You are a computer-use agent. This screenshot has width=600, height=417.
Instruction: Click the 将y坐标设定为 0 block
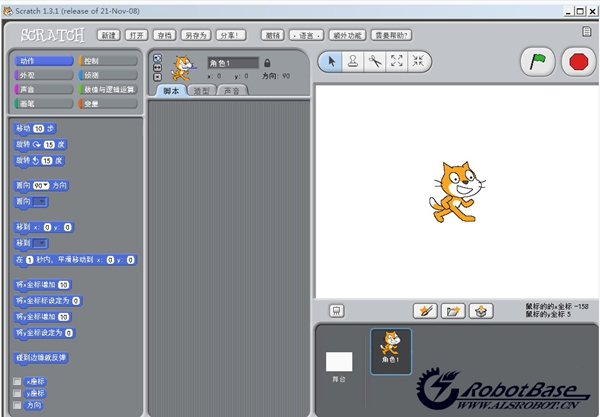click(x=44, y=333)
